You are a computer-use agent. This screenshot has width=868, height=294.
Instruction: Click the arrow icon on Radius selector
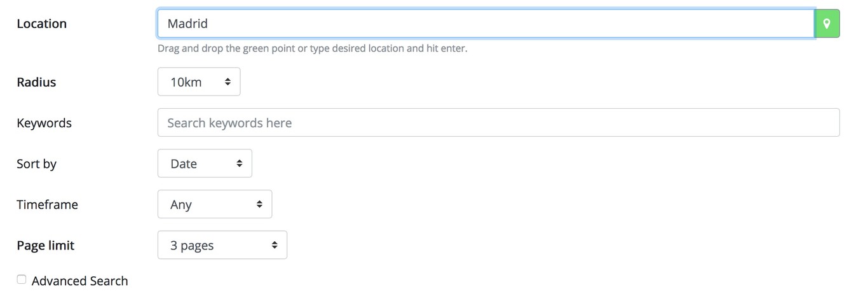pos(227,82)
